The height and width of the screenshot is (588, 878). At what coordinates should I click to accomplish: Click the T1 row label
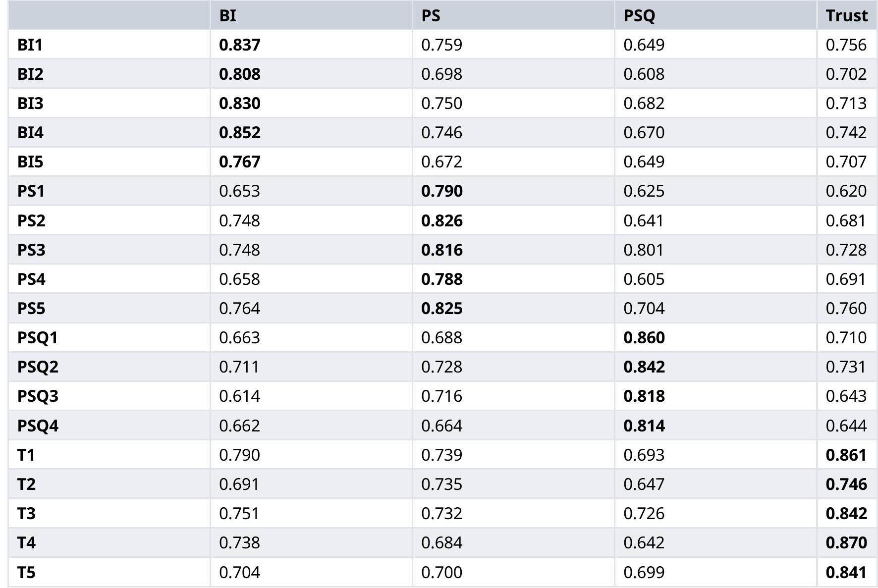pyautogui.click(x=26, y=455)
